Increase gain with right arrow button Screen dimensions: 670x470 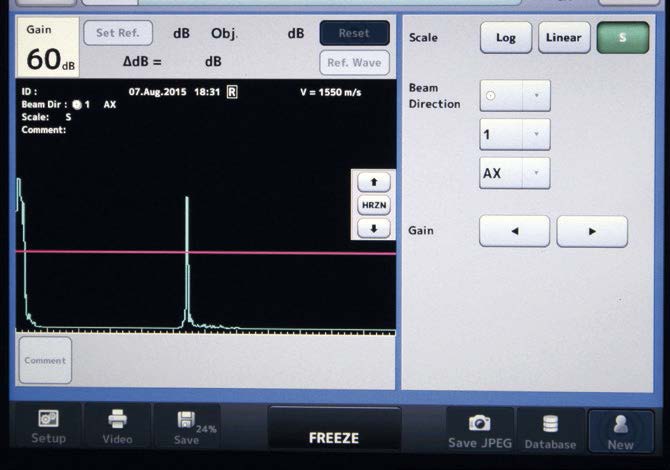pos(592,231)
